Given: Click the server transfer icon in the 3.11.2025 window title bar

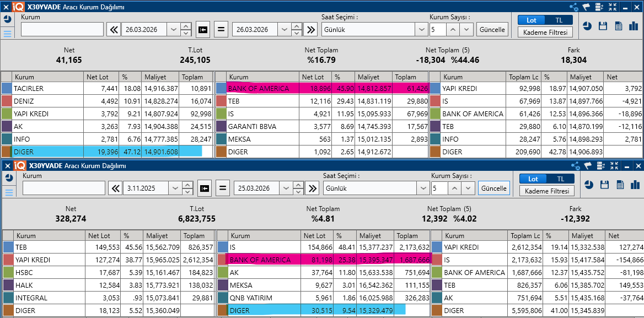Looking at the screenshot, I should coord(601,166).
